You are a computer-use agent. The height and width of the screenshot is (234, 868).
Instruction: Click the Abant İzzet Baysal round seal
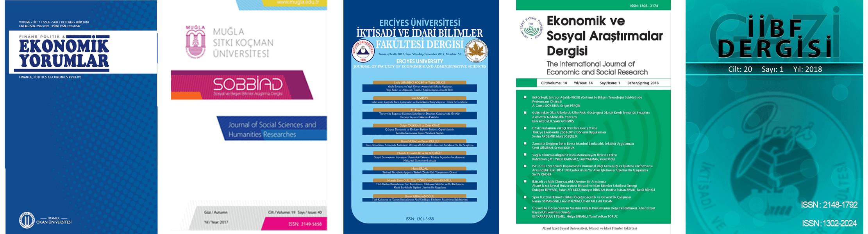click(531, 28)
